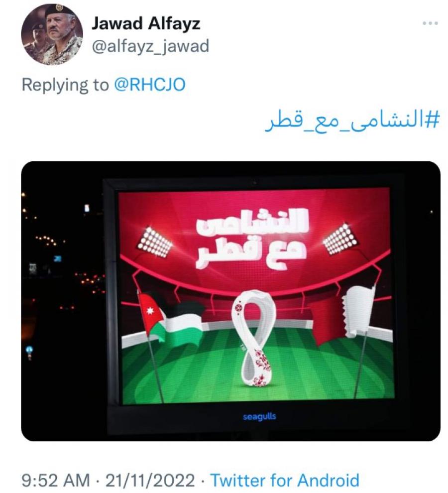Screen dimensions: 448x493
Task: Click the Jawad Alfayz display name
Action: point(146,23)
